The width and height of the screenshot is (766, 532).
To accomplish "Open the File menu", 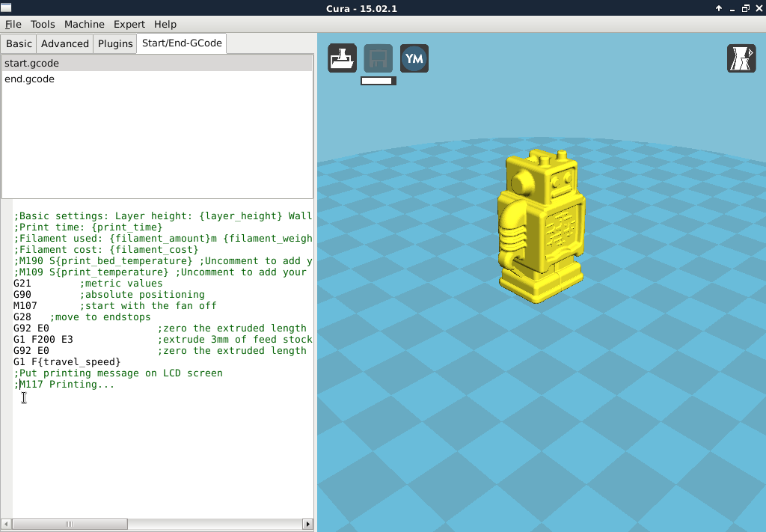I will (13, 24).
